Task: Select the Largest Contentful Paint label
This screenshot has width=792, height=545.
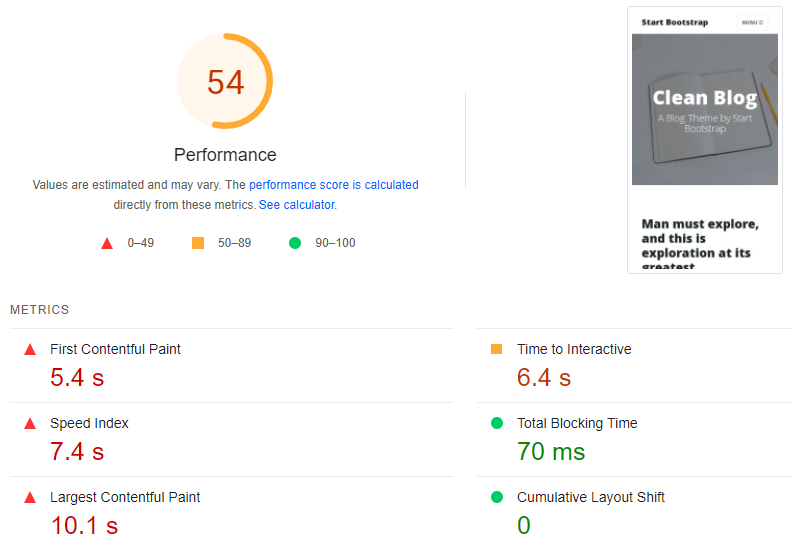Action: [x=125, y=497]
